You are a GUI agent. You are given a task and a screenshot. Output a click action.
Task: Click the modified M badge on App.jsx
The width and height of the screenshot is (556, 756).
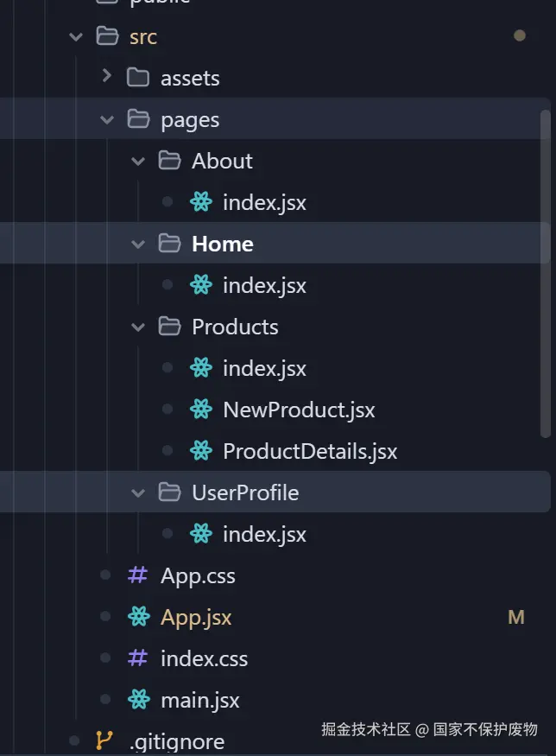pyautogui.click(x=516, y=617)
